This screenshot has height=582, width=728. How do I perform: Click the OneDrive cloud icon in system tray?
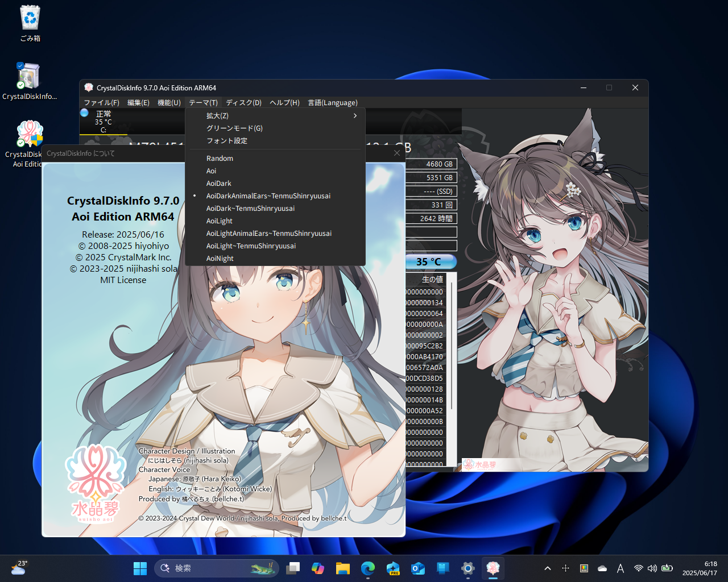tap(602, 568)
